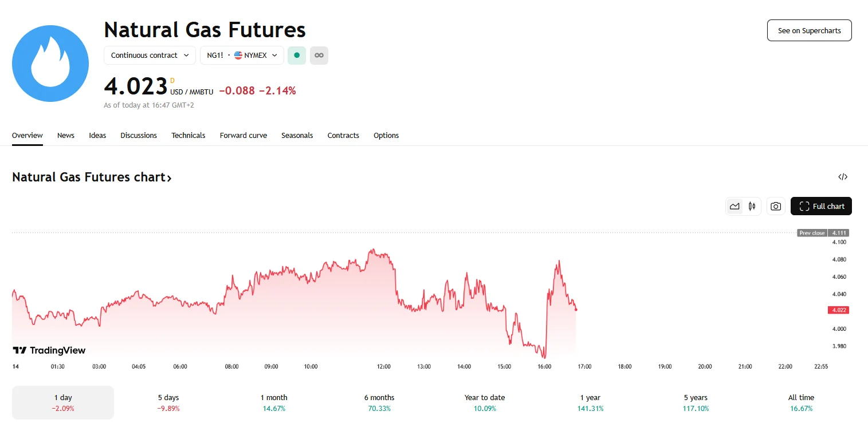
Task: Select the 5 days range
Action: pos(168,402)
